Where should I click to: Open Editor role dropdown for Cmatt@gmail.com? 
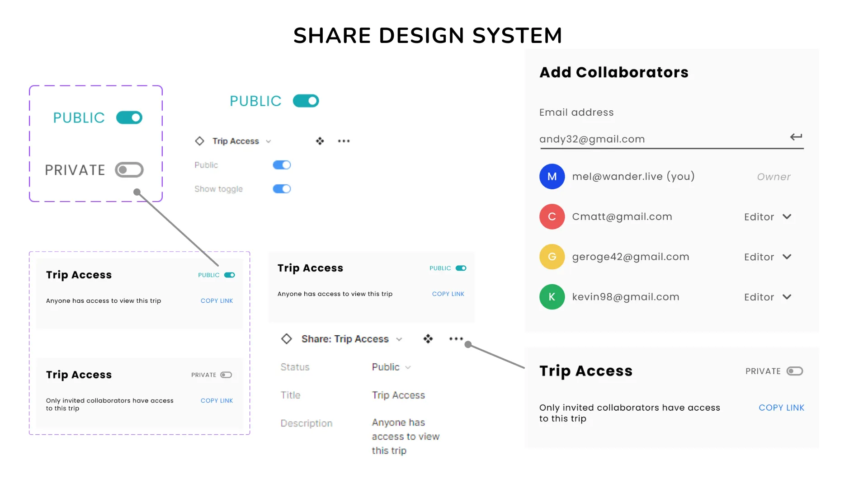coord(768,217)
